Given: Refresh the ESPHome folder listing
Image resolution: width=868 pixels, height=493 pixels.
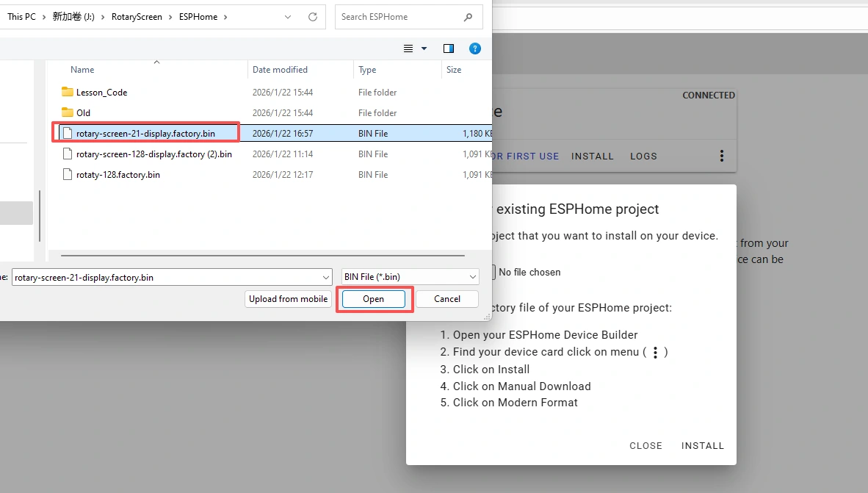Looking at the screenshot, I should [313, 17].
